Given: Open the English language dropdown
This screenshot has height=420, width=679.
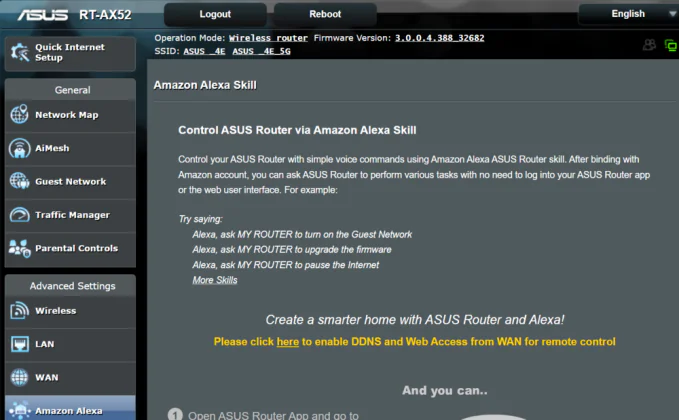Looking at the screenshot, I should pyautogui.click(x=629, y=14).
